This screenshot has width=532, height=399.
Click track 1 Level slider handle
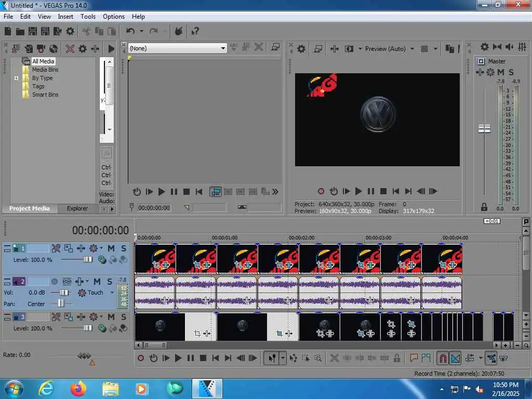(x=87, y=260)
